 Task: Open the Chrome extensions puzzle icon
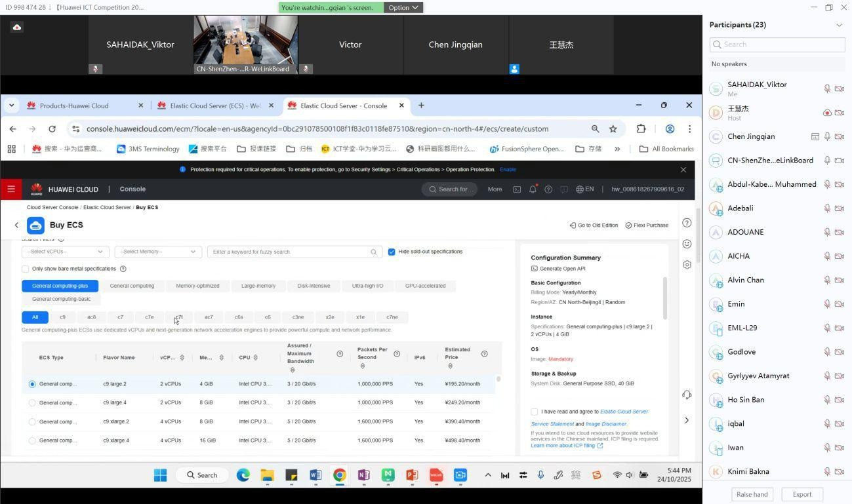[x=641, y=129]
